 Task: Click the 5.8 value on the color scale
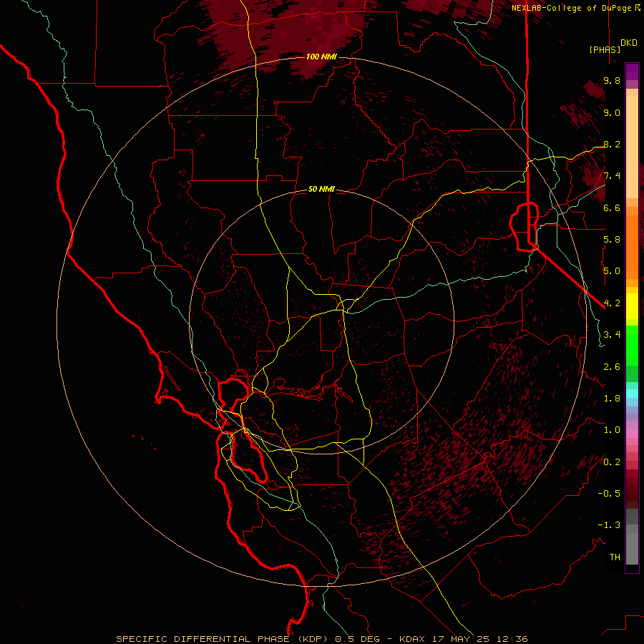(612, 240)
